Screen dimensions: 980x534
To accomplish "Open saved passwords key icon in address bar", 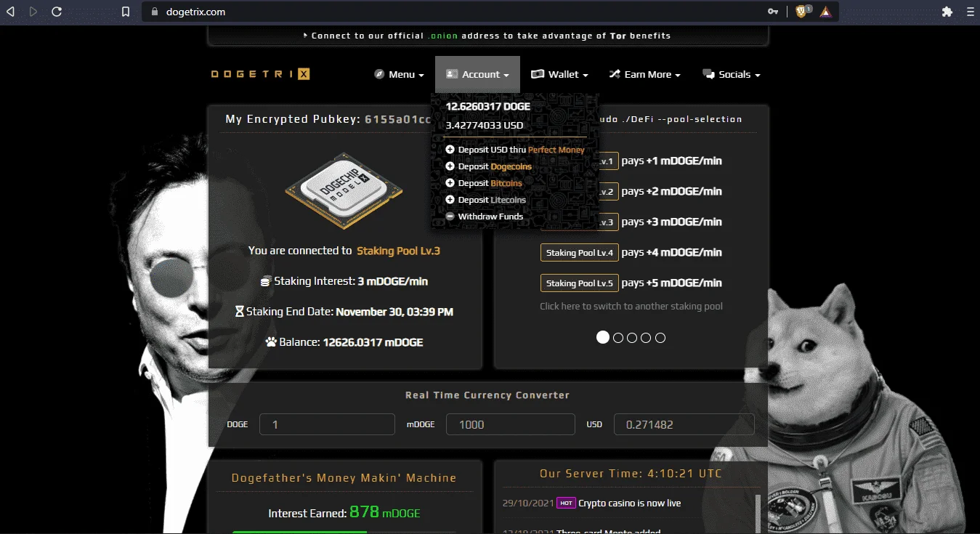I will [x=773, y=12].
